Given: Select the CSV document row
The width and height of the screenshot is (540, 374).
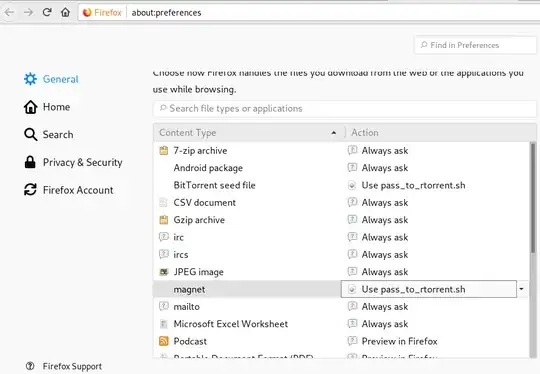Looking at the screenshot, I should pyautogui.click(x=342, y=203).
